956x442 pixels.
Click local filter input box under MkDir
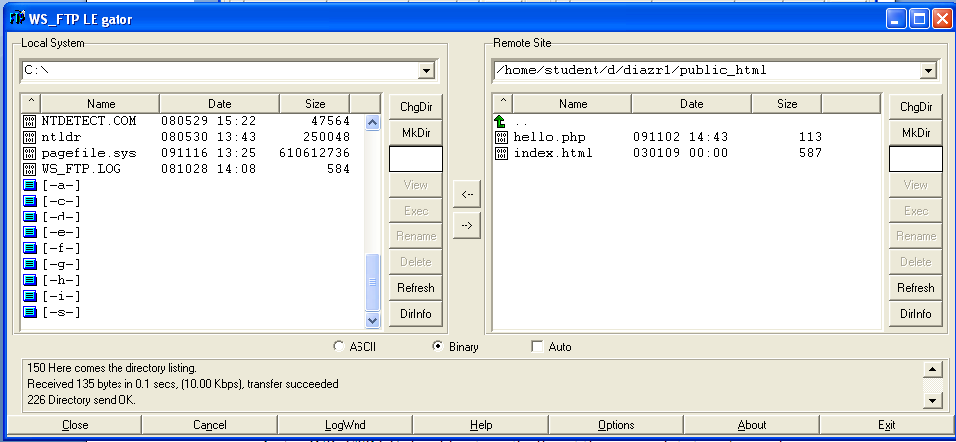point(416,159)
